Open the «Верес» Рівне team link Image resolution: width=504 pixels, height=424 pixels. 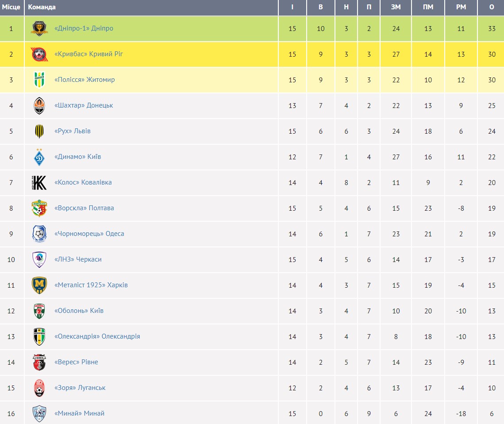coord(76,362)
